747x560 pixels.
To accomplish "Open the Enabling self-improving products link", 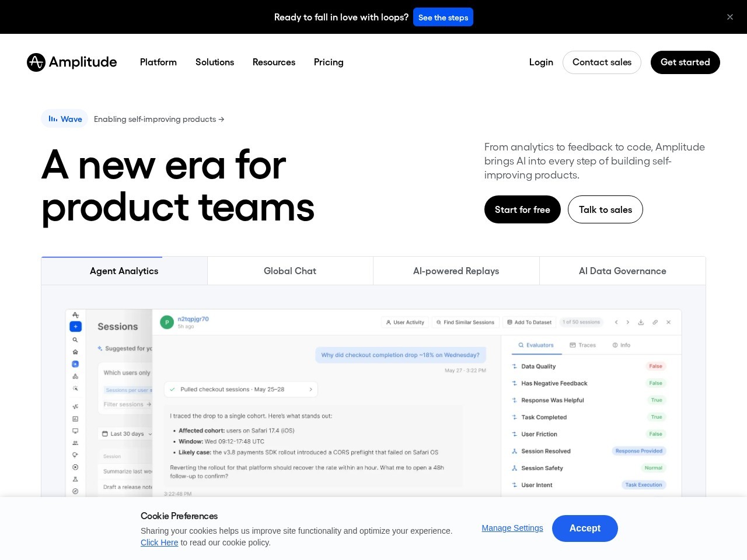I will [x=159, y=119].
